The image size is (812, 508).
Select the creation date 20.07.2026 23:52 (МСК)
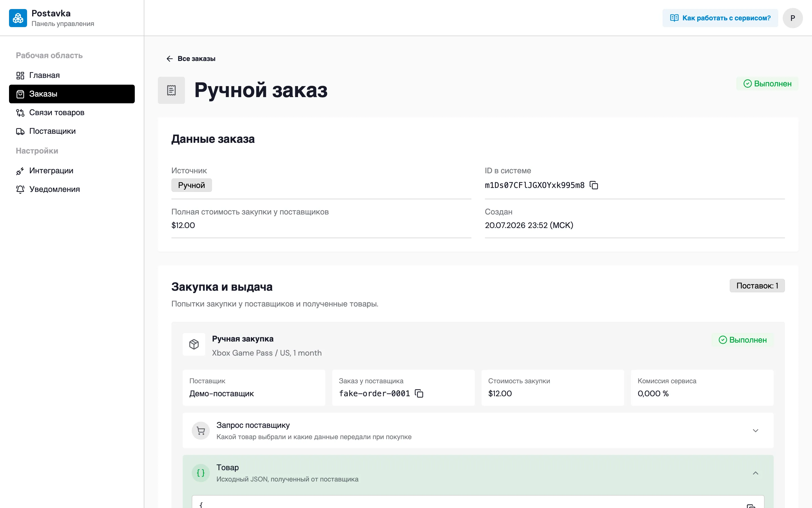click(x=529, y=225)
